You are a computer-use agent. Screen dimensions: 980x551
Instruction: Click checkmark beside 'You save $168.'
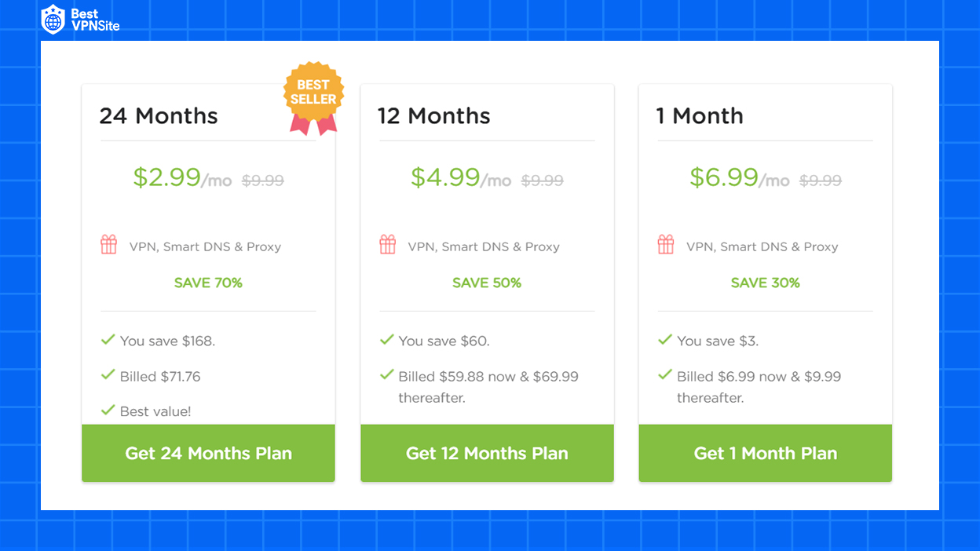(108, 340)
